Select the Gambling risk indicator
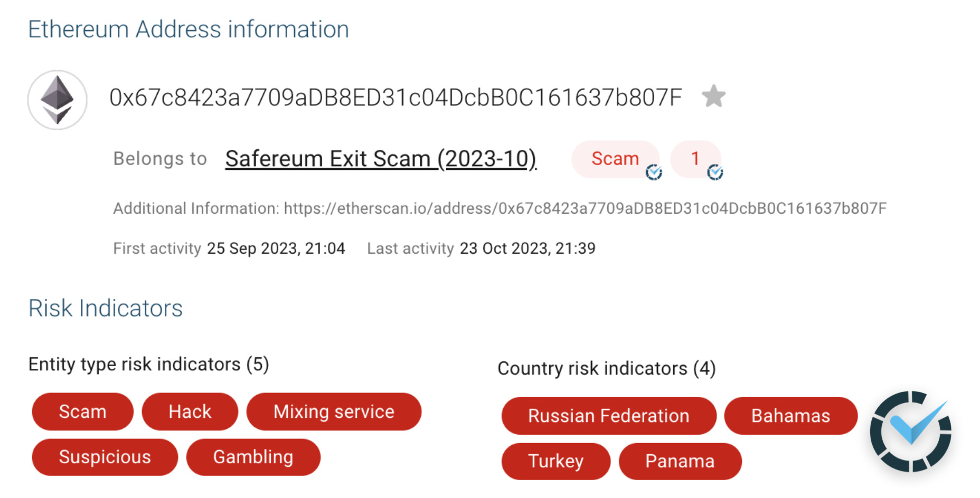Viewport: 980px width, 498px height. 252,457
